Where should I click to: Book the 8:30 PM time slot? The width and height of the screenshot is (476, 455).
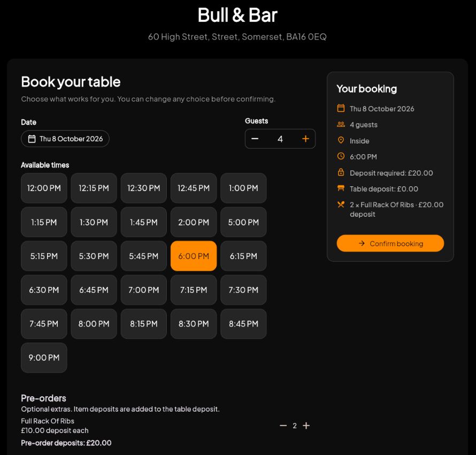pos(194,324)
